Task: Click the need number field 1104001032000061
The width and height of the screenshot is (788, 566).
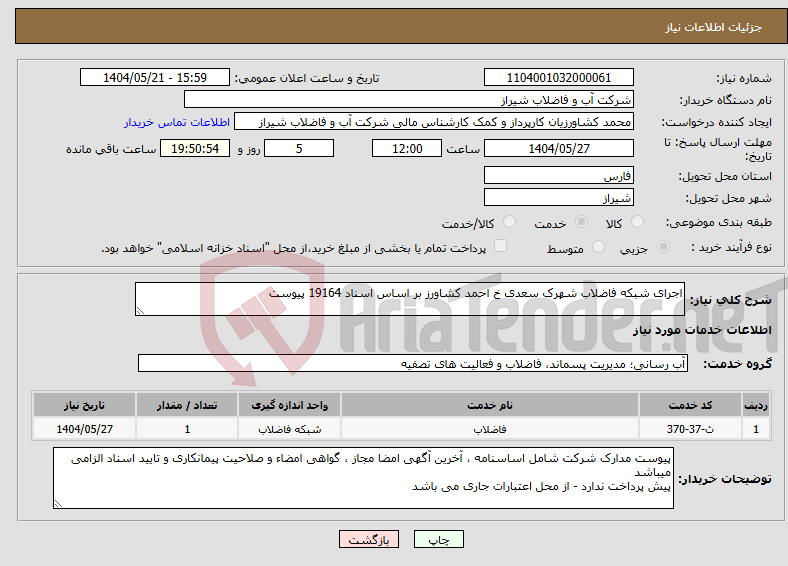Action: pyautogui.click(x=559, y=77)
